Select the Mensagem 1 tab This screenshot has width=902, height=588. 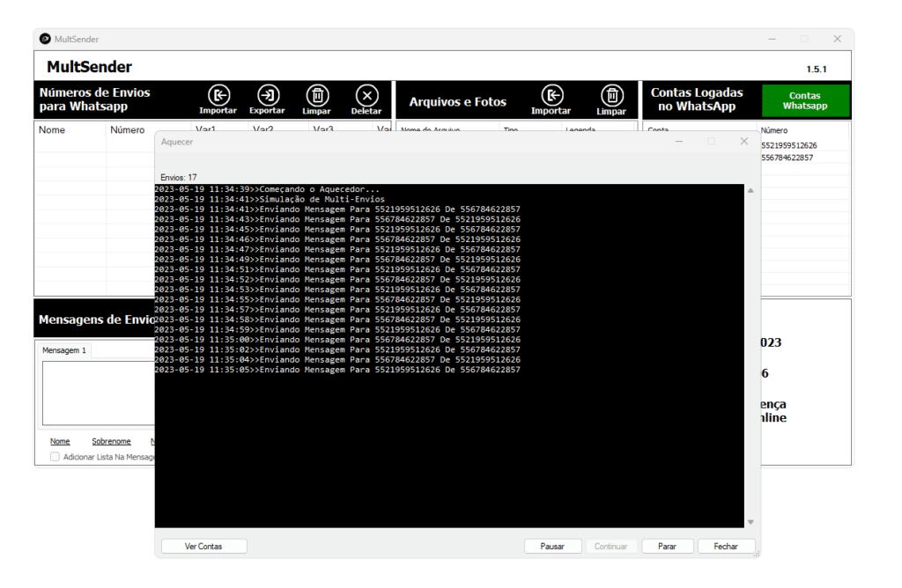63,350
